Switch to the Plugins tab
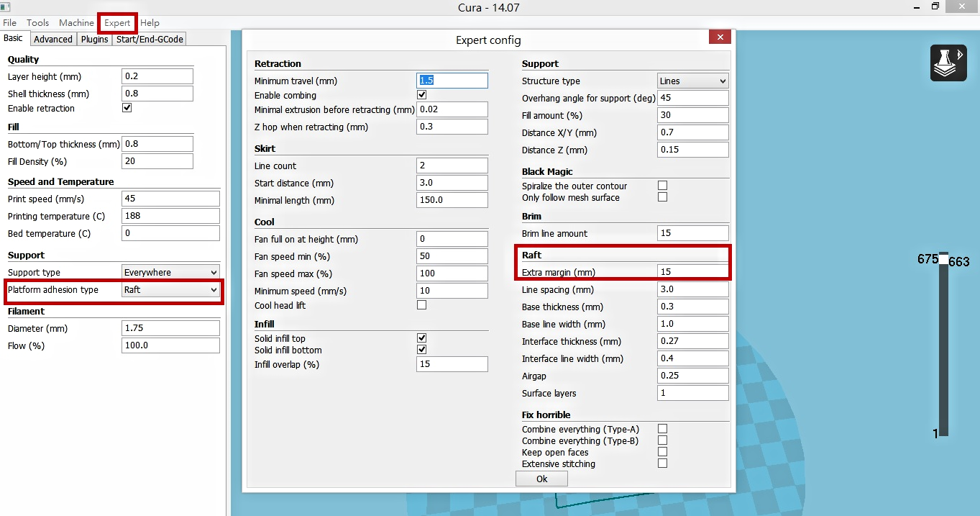 [94, 39]
